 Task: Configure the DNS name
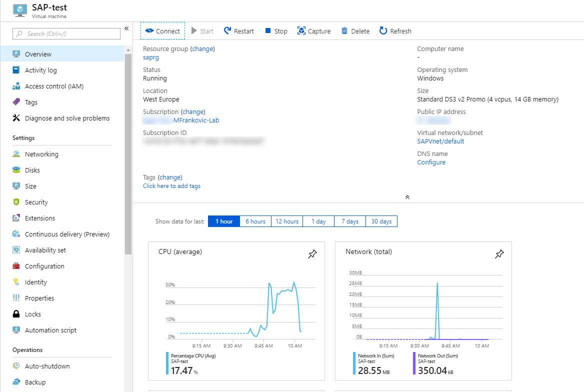click(431, 162)
